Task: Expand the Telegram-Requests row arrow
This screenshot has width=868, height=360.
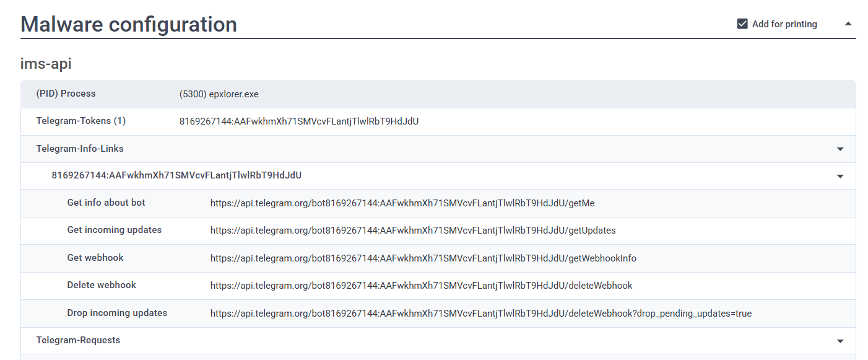Action: tap(840, 341)
